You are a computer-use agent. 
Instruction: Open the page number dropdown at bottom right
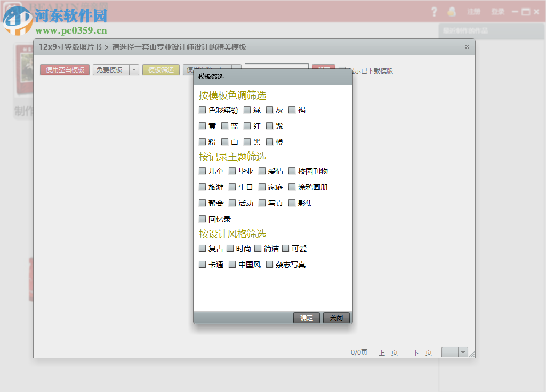point(463,352)
